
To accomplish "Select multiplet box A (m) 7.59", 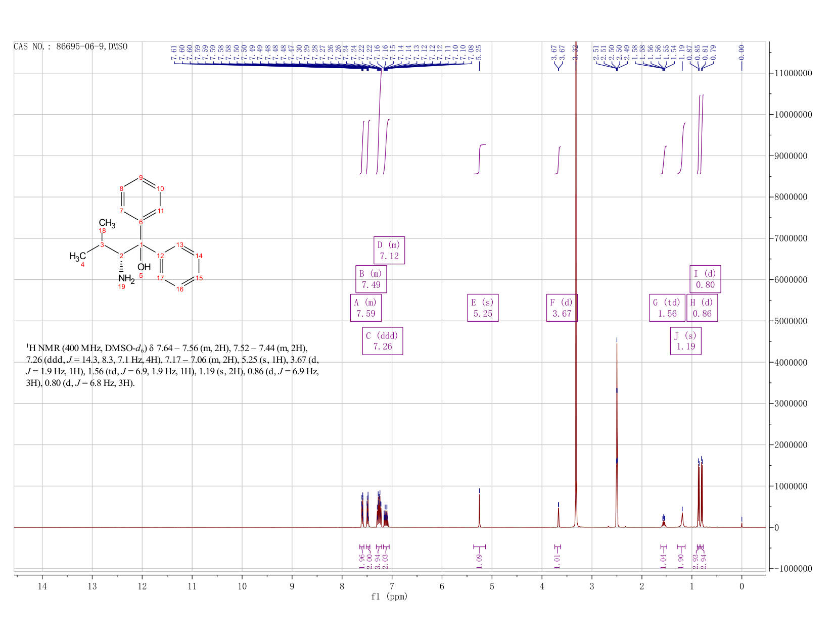I will pyautogui.click(x=366, y=308).
